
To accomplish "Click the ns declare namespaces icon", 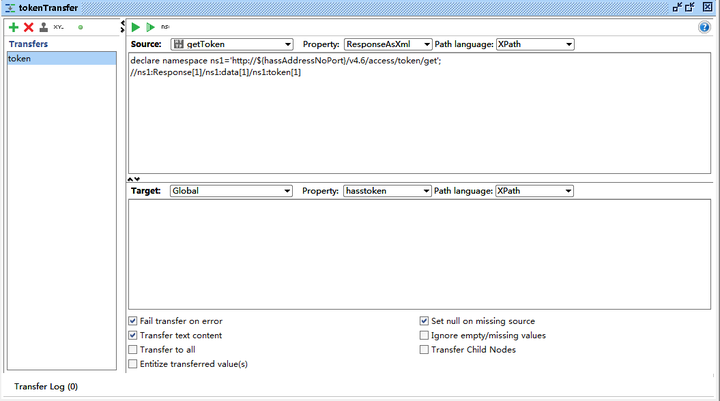I will [x=165, y=27].
